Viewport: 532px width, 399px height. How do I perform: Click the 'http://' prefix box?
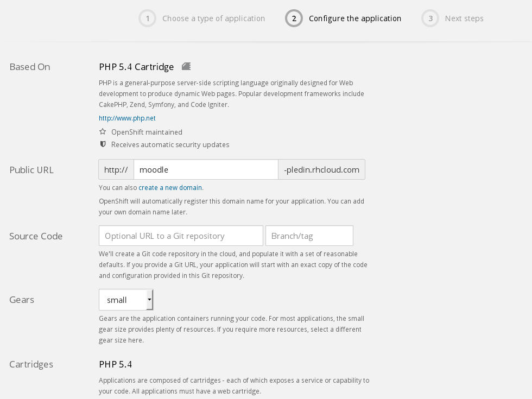pyautogui.click(x=116, y=169)
